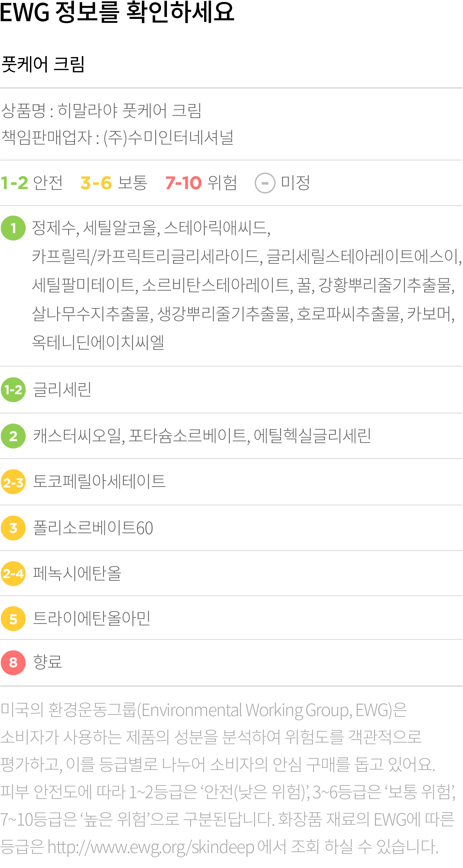Viewport: 463px width, 868px height.
Task: Click the 토코페릴아세테이트 ingredient
Action: tap(99, 481)
